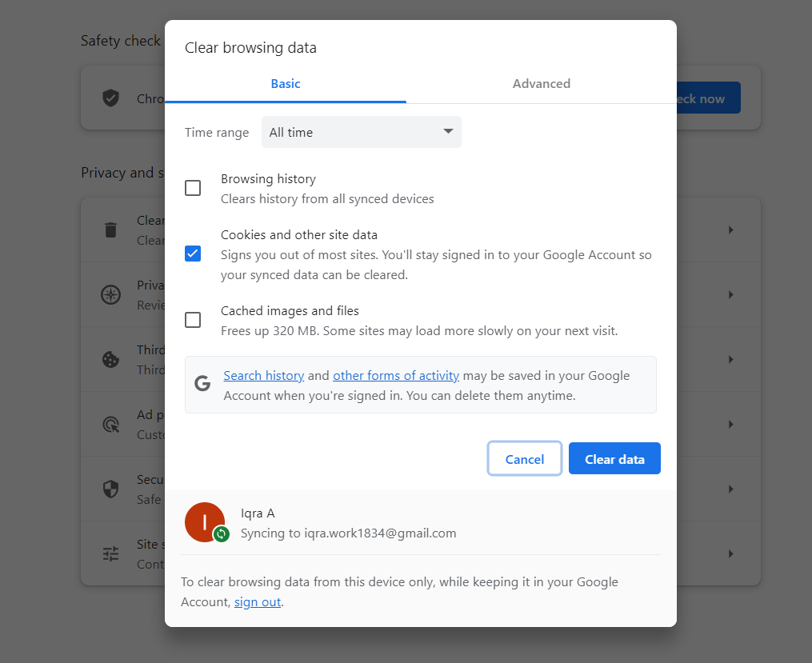Image resolution: width=812 pixels, height=663 pixels.
Task: Expand the Site settings row arrow
Action: (730, 553)
